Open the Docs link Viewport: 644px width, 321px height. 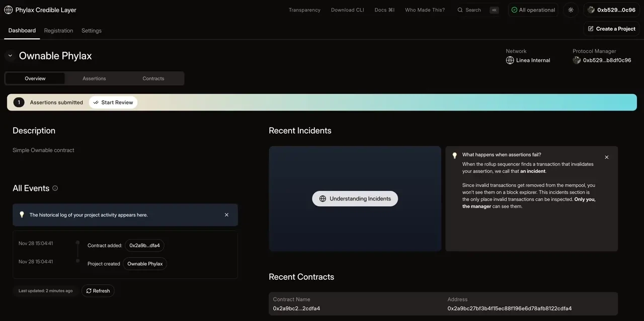(384, 10)
